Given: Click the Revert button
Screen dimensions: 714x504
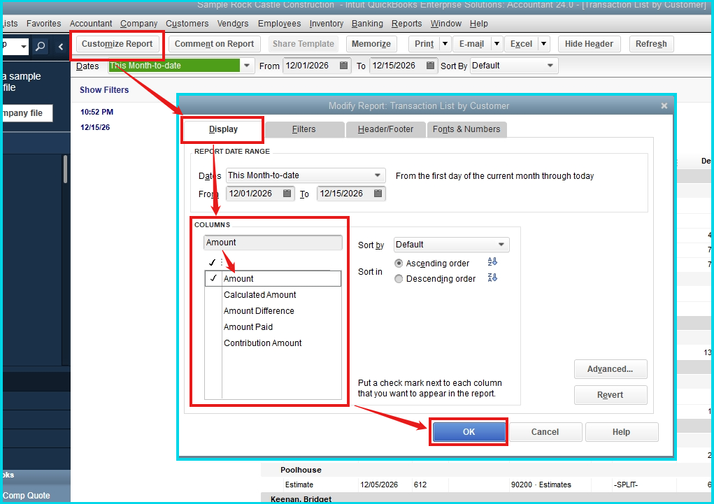Looking at the screenshot, I should [x=610, y=395].
